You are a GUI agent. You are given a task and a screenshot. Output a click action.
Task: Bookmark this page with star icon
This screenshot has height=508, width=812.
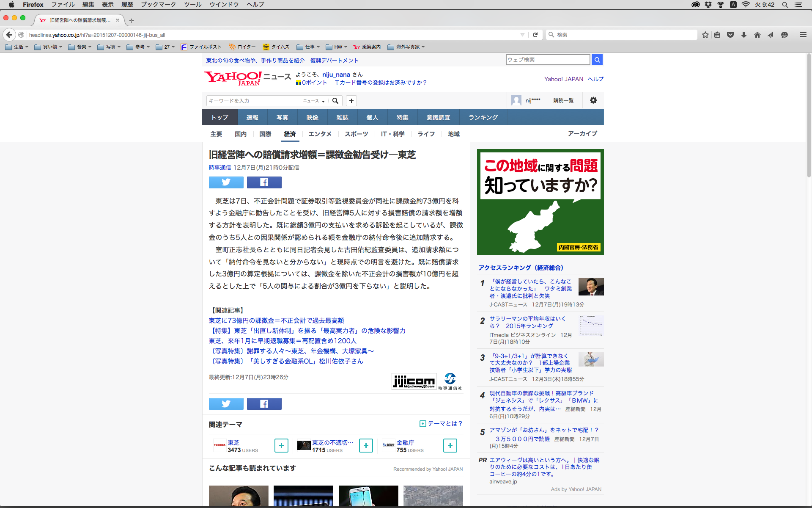click(x=705, y=35)
